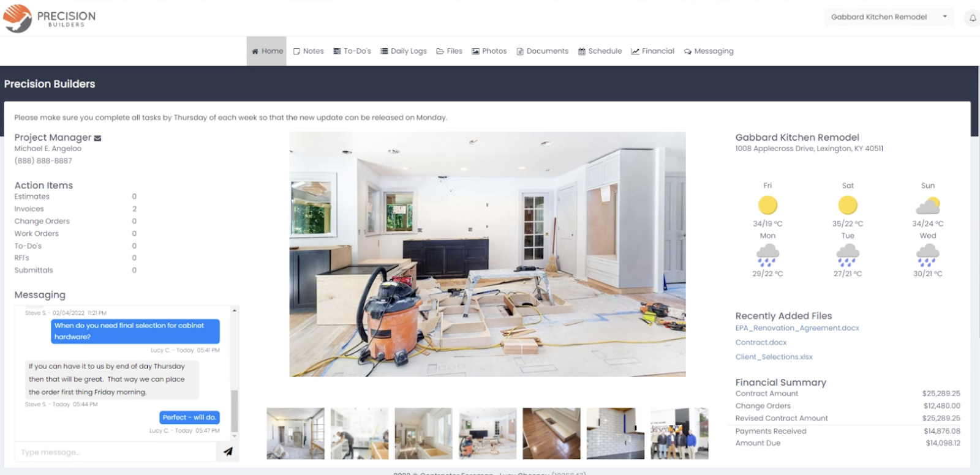This screenshot has height=475, width=980.
Task: Open the Financial tab
Action: pyautogui.click(x=653, y=51)
